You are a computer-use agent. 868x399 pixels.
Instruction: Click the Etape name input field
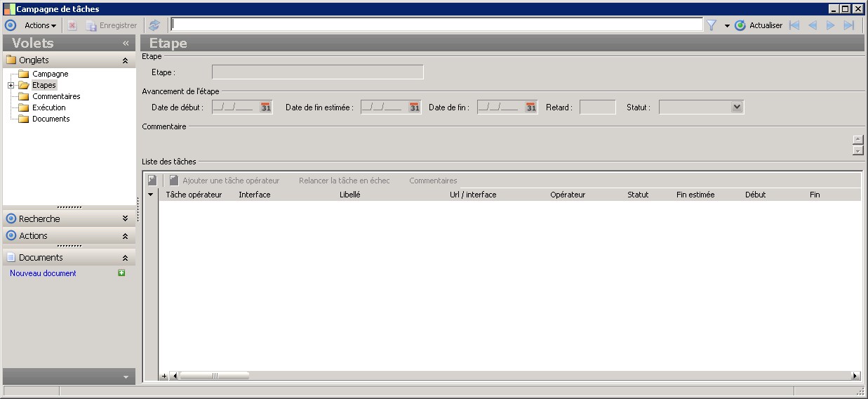(318, 72)
